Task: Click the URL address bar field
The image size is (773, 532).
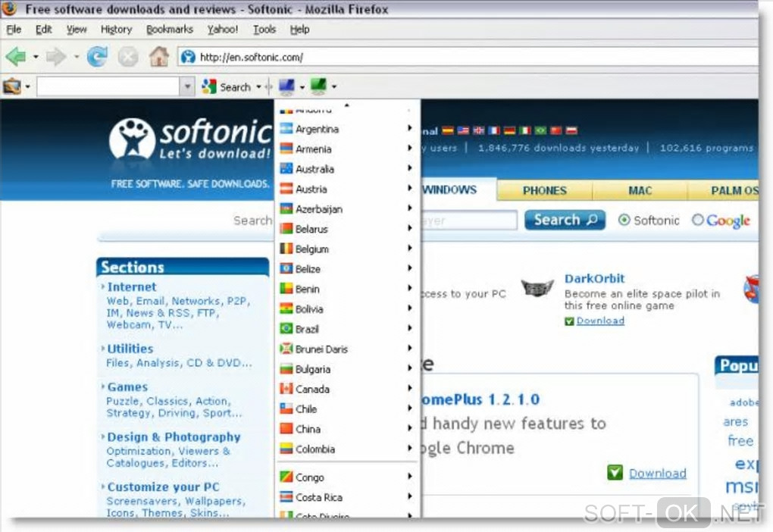Action: click(x=468, y=57)
